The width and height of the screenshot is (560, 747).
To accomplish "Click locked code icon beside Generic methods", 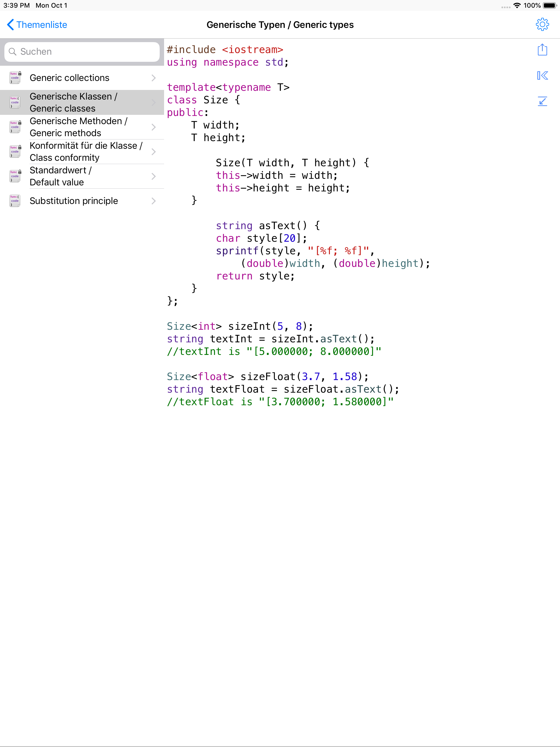I will click(x=15, y=127).
